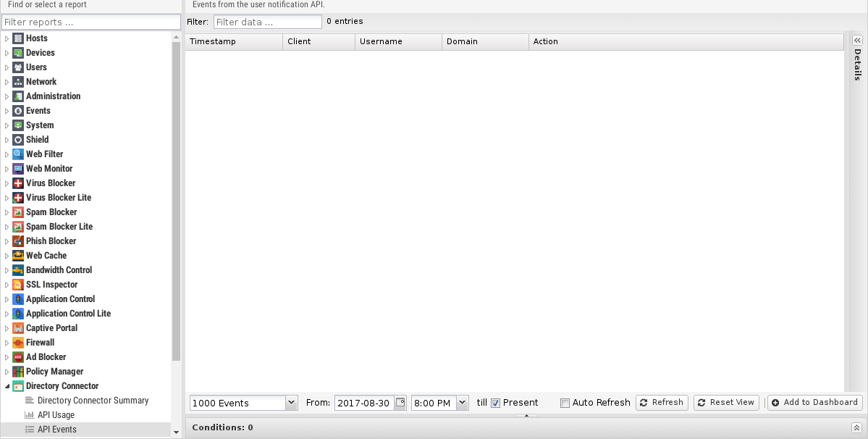The image size is (868, 439).
Task: Click the Phish Blocker icon
Action: [x=17, y=241]
